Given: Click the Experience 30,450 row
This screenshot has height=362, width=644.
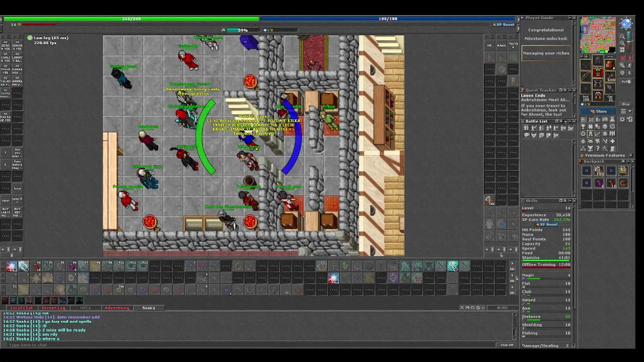Looking at the screenshot, I should (546, 215).
